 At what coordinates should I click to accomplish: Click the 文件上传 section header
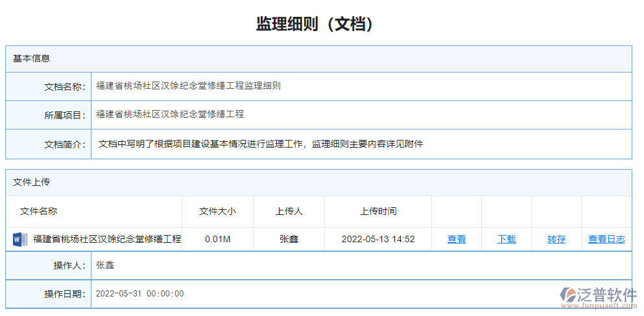point(31,182)
